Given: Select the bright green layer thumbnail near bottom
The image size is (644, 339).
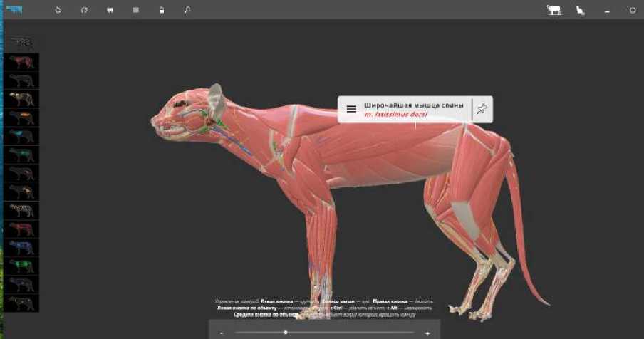Looking at the screenshot, I should [x=21, y=266].
